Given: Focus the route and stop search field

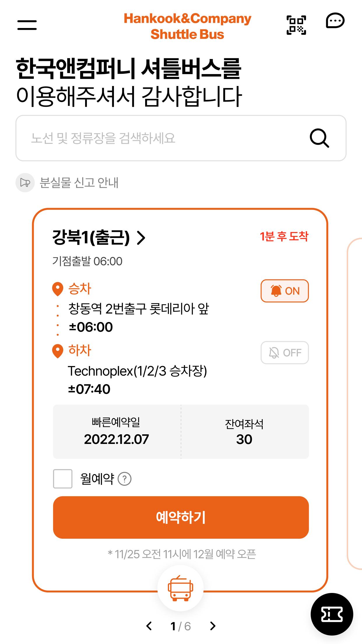Looking at the screenshot, I should tap(181, 138).
